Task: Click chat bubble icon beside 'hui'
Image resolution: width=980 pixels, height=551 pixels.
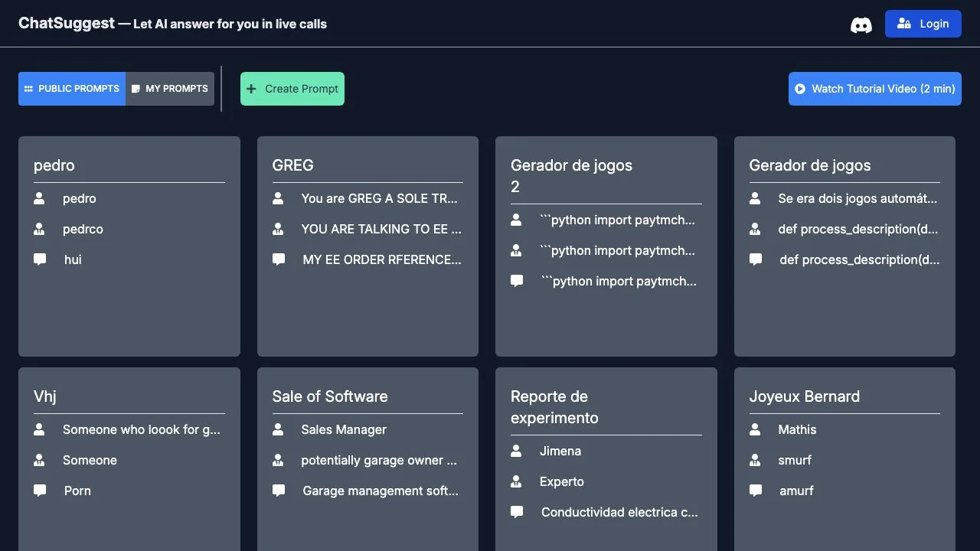Action: 40,259
